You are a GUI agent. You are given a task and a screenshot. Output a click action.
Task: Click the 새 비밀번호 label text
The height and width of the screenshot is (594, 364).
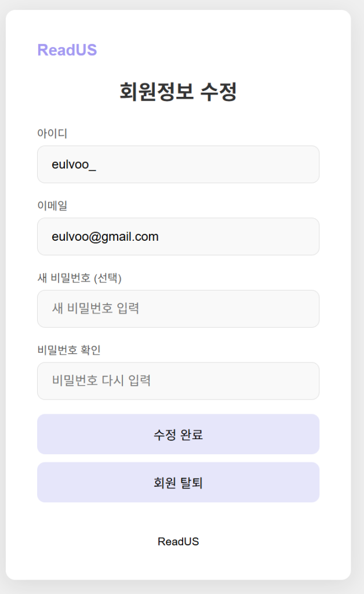(x=64, y=278)
